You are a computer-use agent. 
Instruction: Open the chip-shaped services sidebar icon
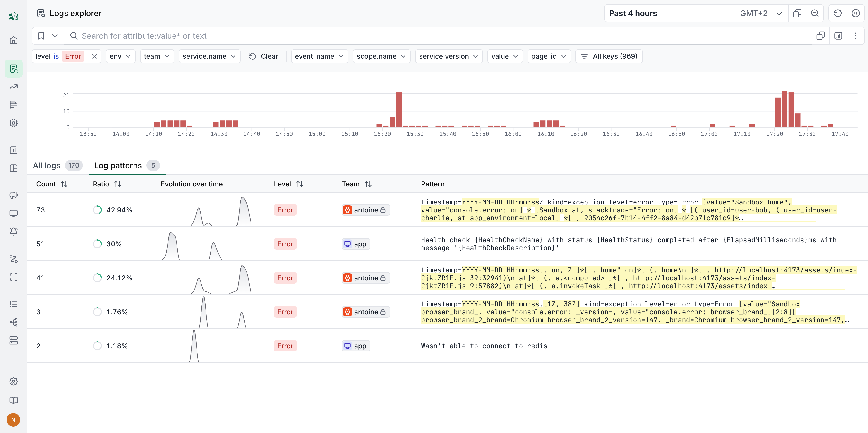coord(14,123)
